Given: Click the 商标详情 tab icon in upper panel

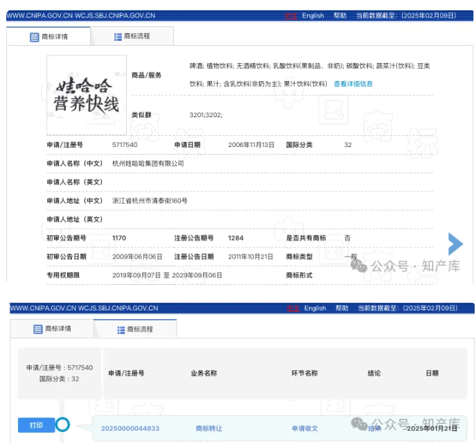Looking at the screenshot, I should tap(35, 37).
